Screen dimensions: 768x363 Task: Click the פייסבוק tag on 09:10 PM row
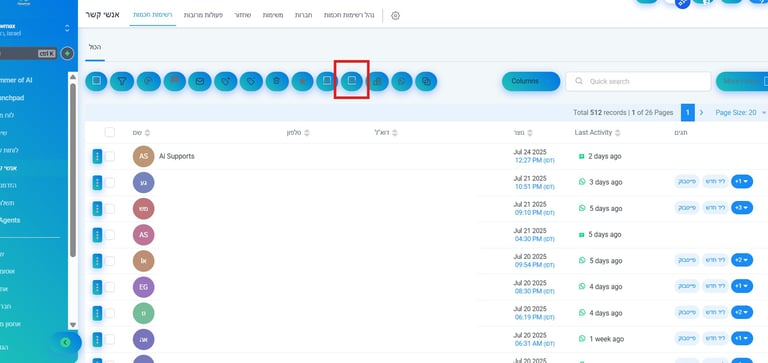(x=687, y=208)
